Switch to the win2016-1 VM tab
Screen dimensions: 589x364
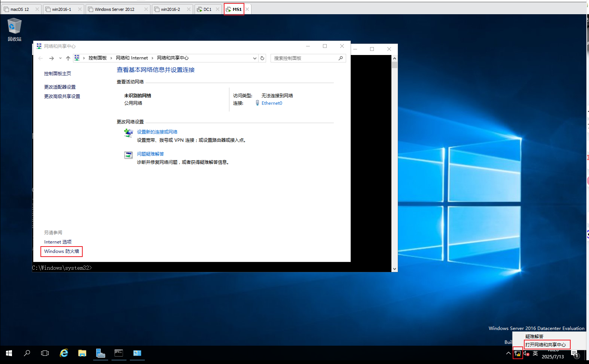[x=63, y=9]
